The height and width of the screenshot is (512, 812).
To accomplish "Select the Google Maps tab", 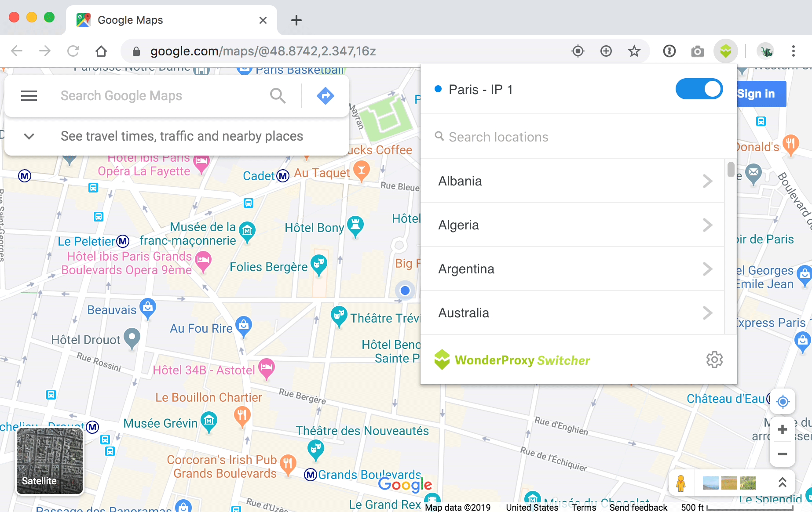I will coord(172,20).
